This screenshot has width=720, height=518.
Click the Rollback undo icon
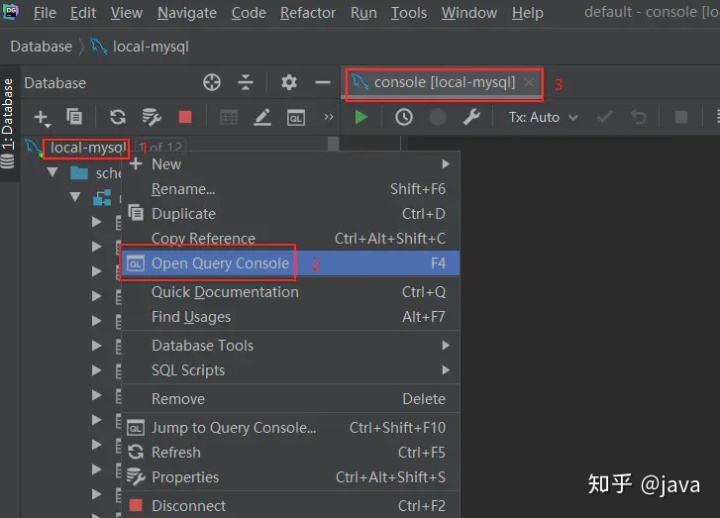click(x=638, y=118)
